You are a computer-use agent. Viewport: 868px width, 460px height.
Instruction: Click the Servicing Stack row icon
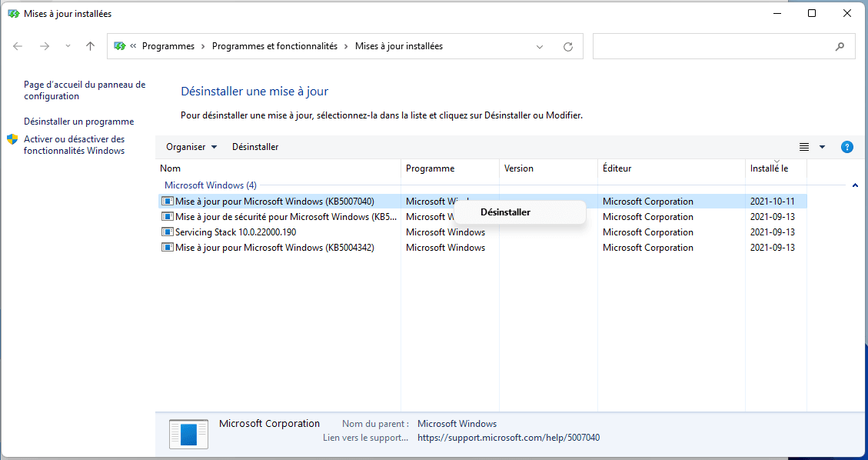[167, 232]
